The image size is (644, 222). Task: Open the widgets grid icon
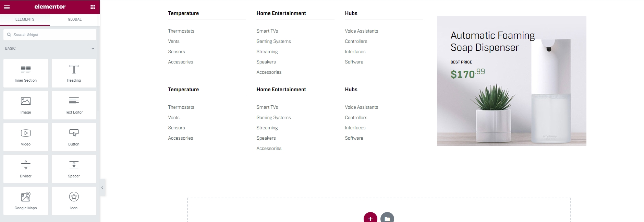pos(93,7)
